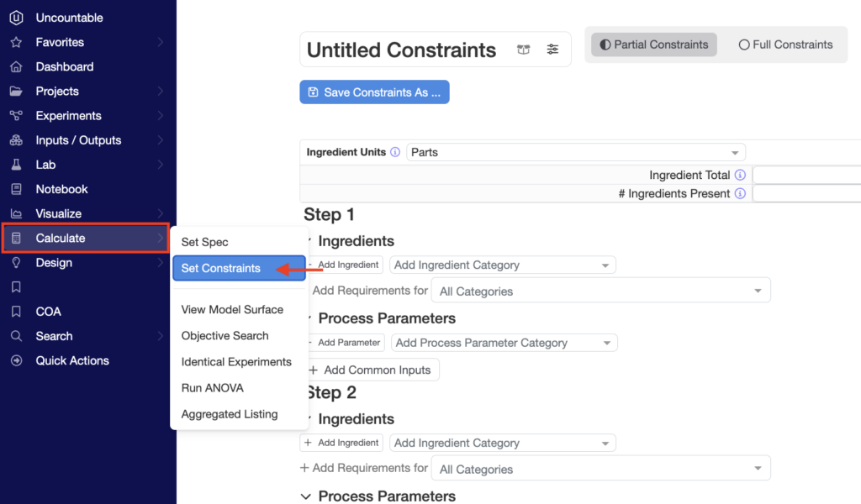Select the Partial Constraints option
This screenshot has height=504, width=861.
(x=653, y=45)
